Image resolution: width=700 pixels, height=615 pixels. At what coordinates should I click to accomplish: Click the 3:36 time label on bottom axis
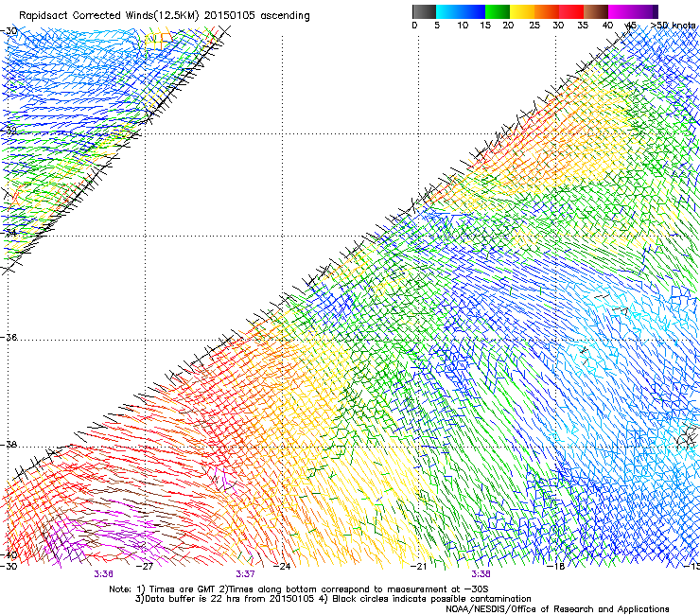coord(103,574)
